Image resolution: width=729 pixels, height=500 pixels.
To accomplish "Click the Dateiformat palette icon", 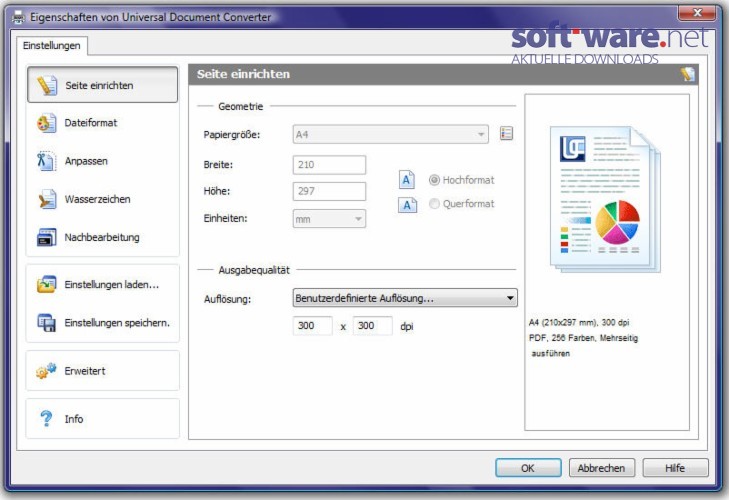I will point(46,123).
